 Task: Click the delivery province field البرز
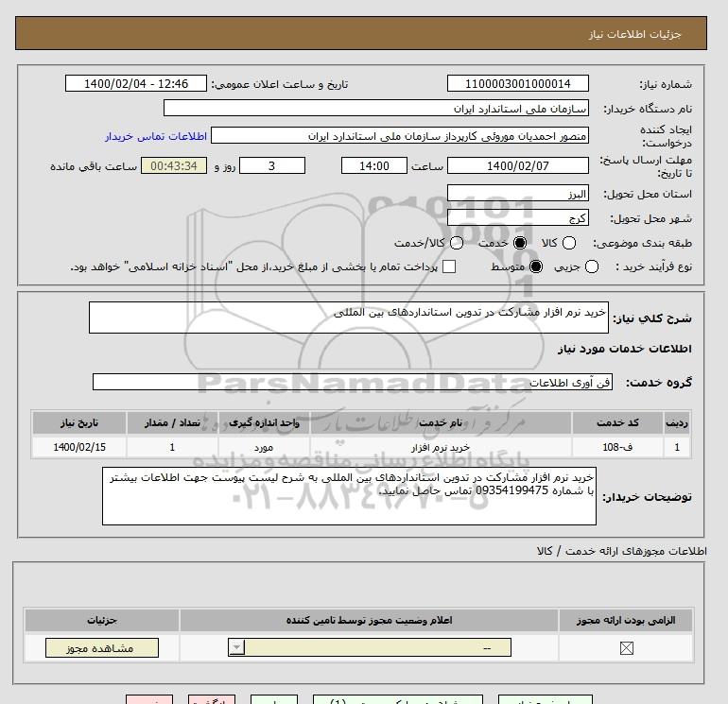pyautogui.click(x=518, y=194)
